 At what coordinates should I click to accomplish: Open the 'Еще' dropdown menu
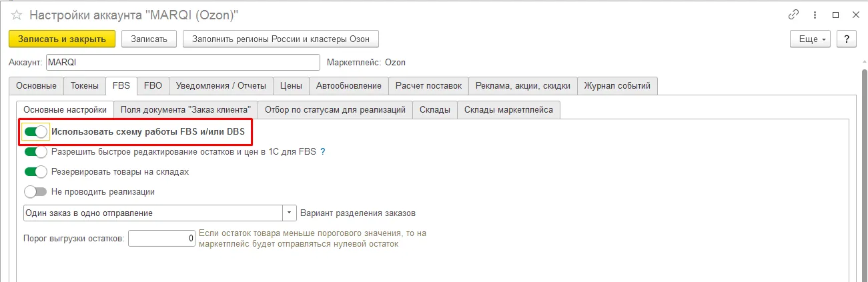click(809, 39)
